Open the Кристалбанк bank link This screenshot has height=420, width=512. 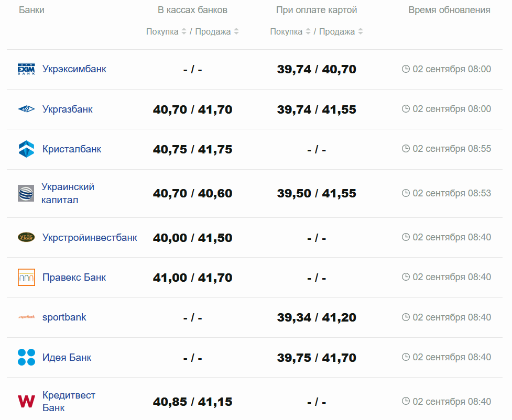click(72, 149)
